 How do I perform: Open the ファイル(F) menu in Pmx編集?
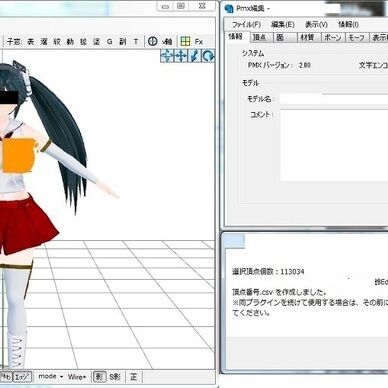[x=246, y=25]
